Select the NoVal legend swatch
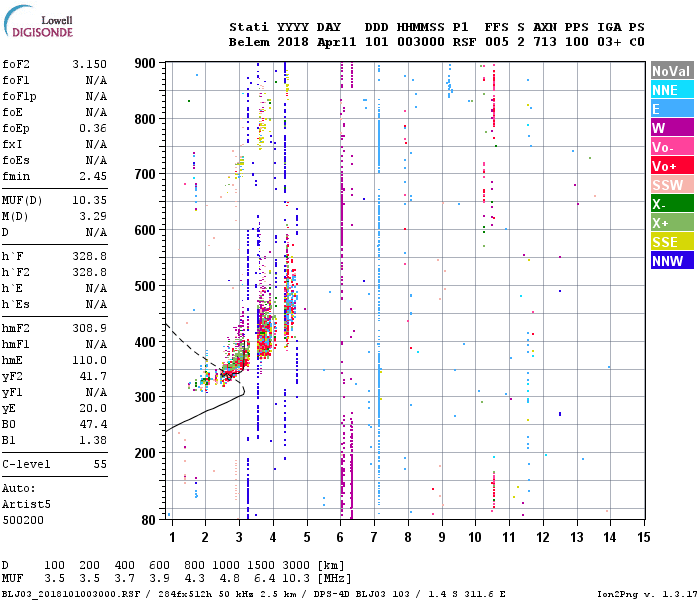 [672, 71]
